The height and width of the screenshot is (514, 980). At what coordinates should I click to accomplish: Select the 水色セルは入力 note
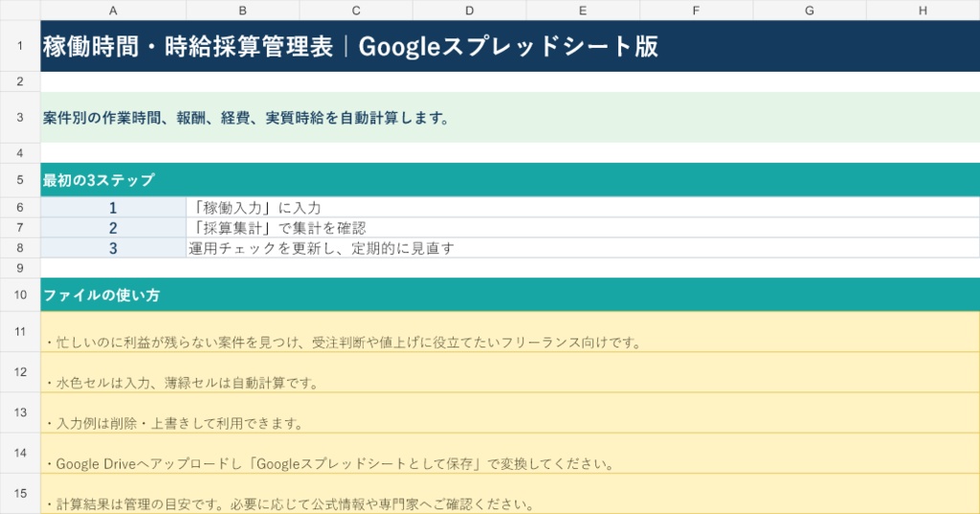[x=510, y=372]
